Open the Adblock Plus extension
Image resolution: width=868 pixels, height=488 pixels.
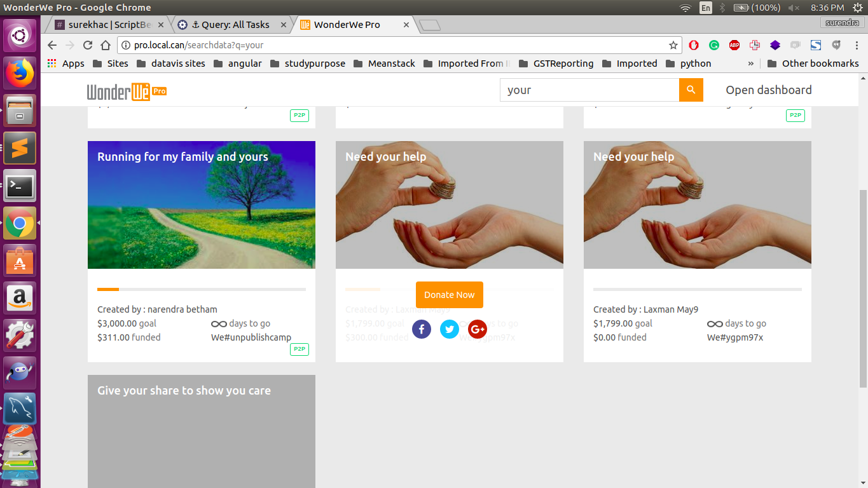coord(734,45)
